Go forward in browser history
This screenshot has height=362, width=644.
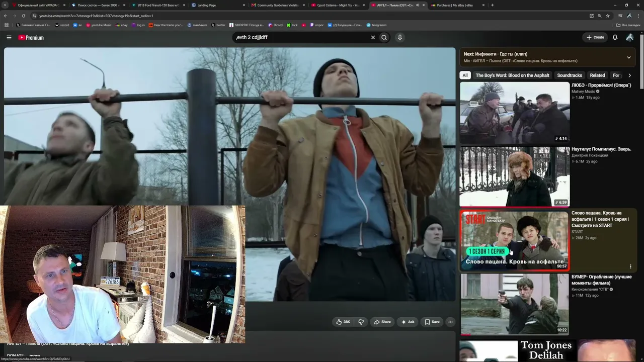pyautogui.click(x=15, y=16)
